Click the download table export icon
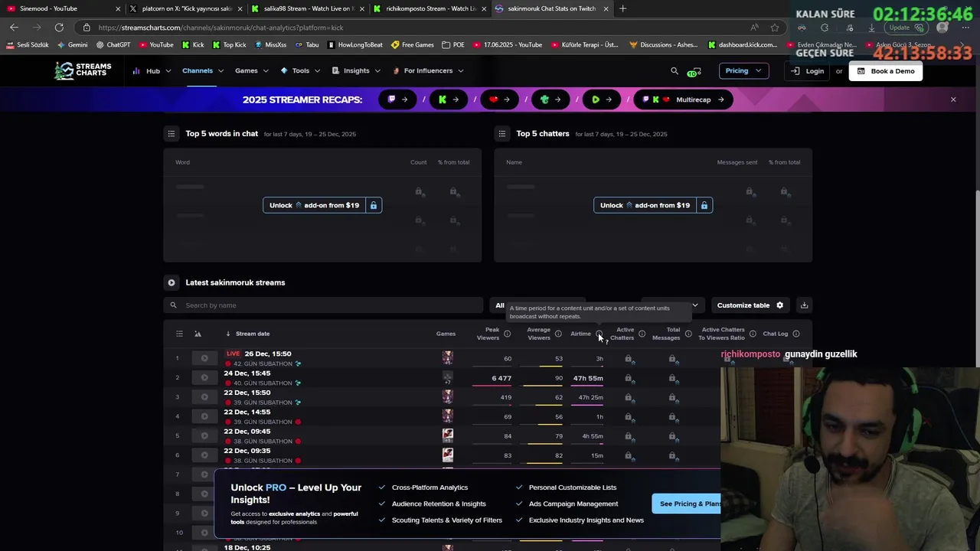 [804, 305]
